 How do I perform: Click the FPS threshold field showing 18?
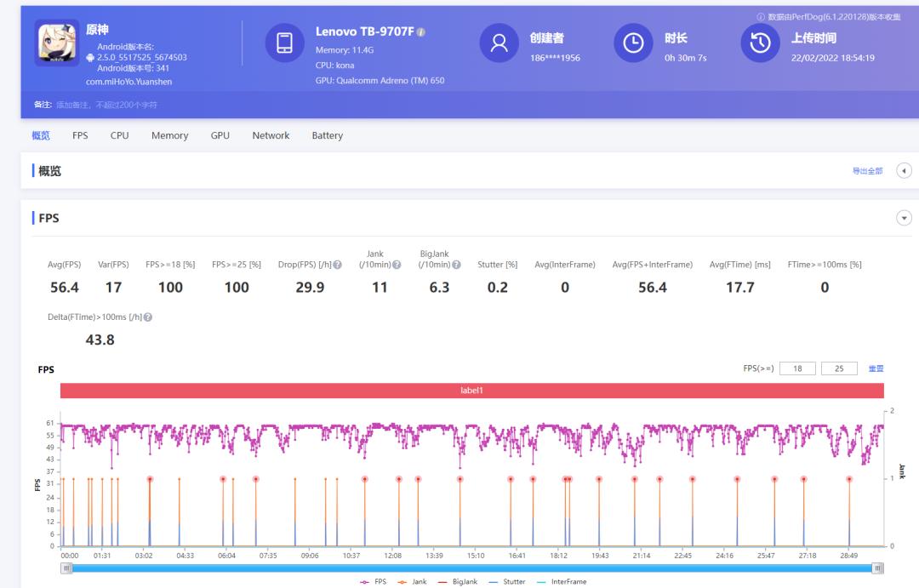pos(797,368)
